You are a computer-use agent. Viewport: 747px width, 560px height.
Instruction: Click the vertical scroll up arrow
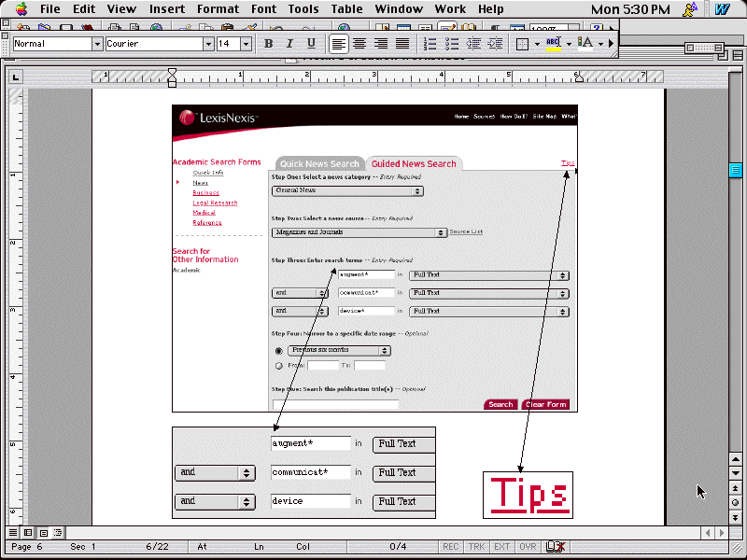[x=736, y=459]
